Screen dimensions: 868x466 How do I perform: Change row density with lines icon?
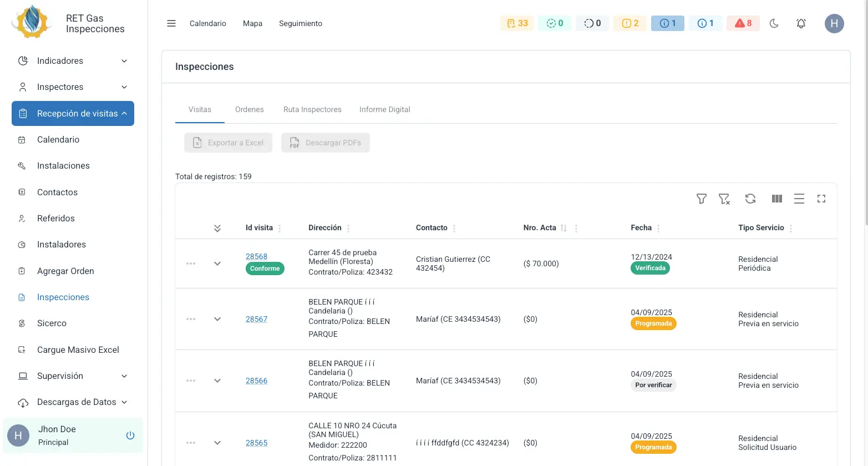[799, 199]
